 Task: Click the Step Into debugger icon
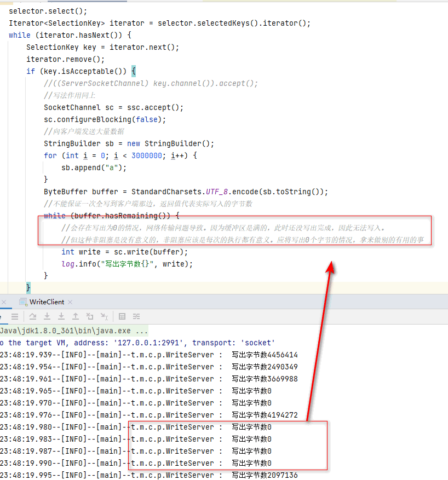coord(47,316)
